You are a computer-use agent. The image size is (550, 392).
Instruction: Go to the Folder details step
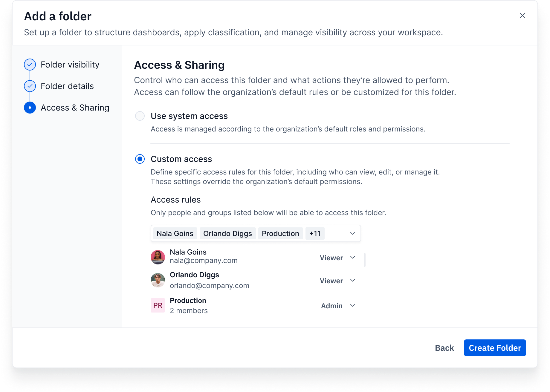(x=67, y=86)
